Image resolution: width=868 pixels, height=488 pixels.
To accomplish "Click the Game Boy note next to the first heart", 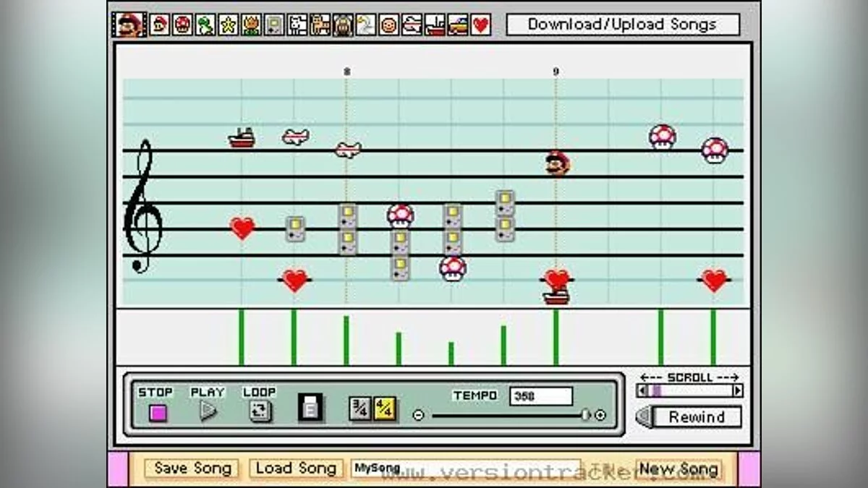I will click(295, 229).
